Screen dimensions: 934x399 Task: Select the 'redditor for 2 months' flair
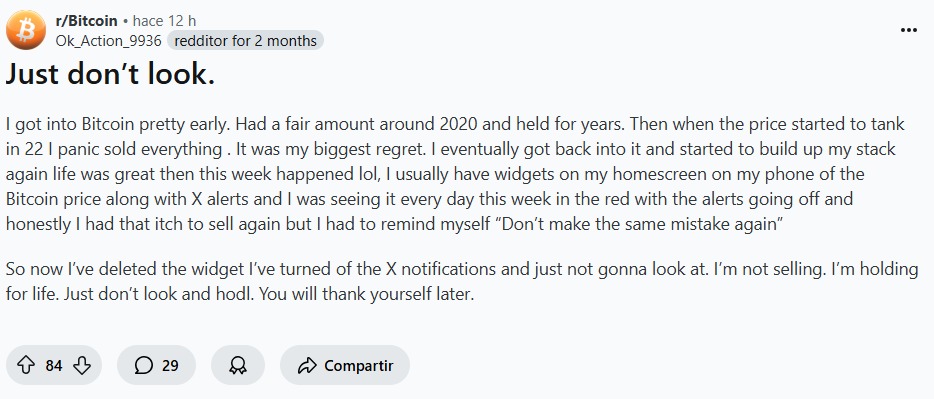point(245,41)
